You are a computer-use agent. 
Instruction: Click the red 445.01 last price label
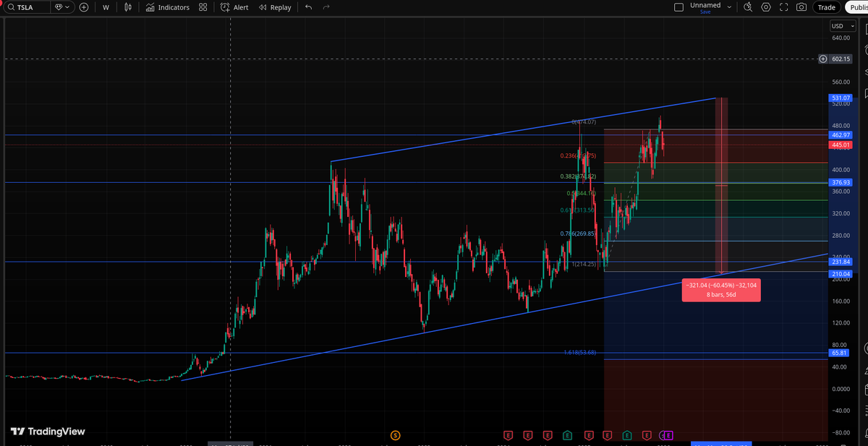coord(841,145)
